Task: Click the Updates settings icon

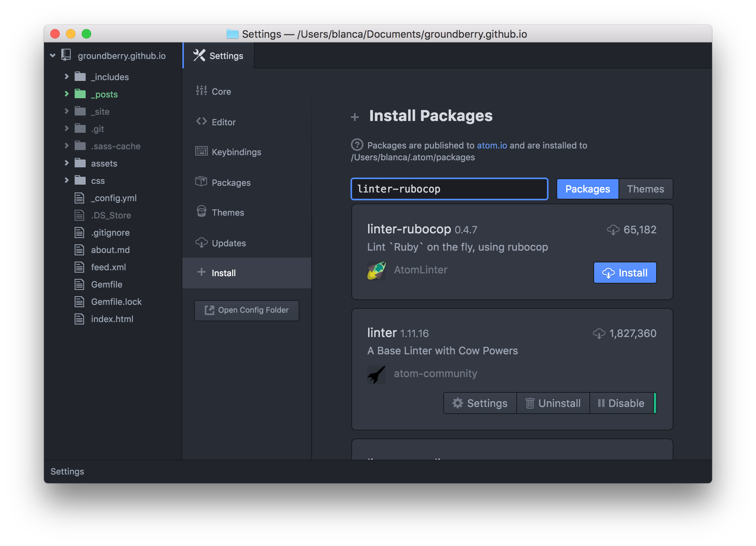Action: point(202,242)
